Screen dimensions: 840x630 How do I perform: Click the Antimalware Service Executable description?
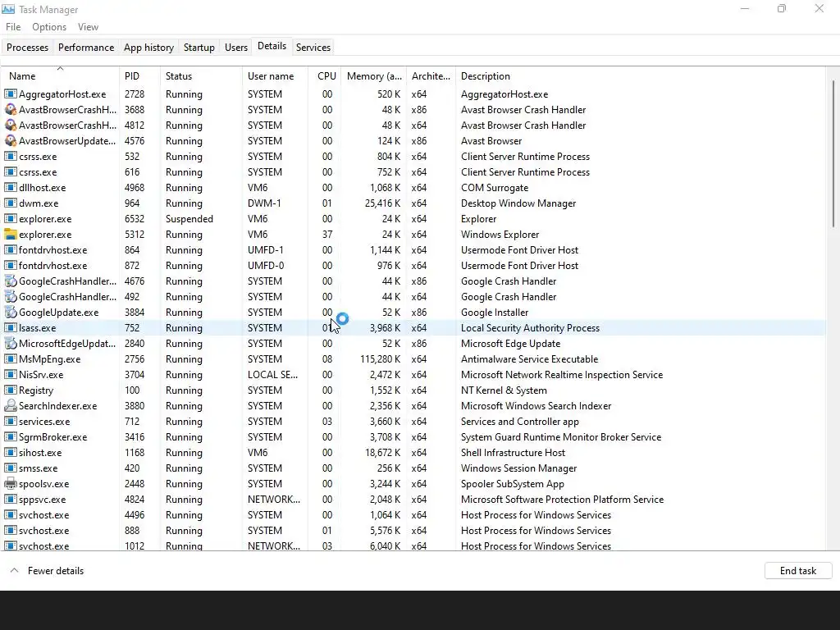[x=529, y=359]
